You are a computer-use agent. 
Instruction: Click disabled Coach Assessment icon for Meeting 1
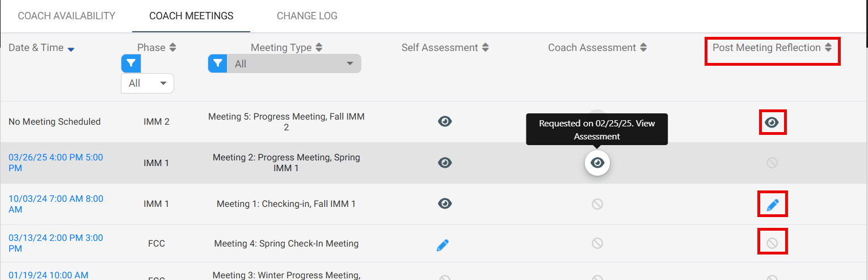pos(597,203)
